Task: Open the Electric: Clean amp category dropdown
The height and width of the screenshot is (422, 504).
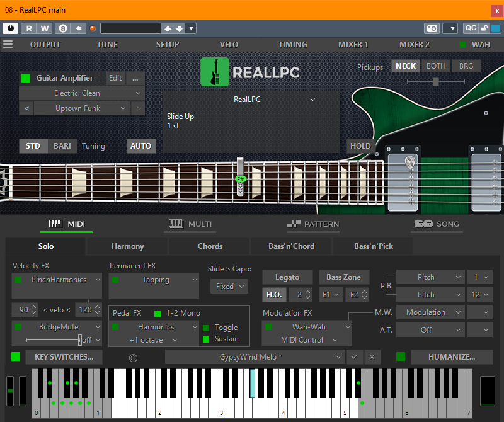Action: coord(82,93)
